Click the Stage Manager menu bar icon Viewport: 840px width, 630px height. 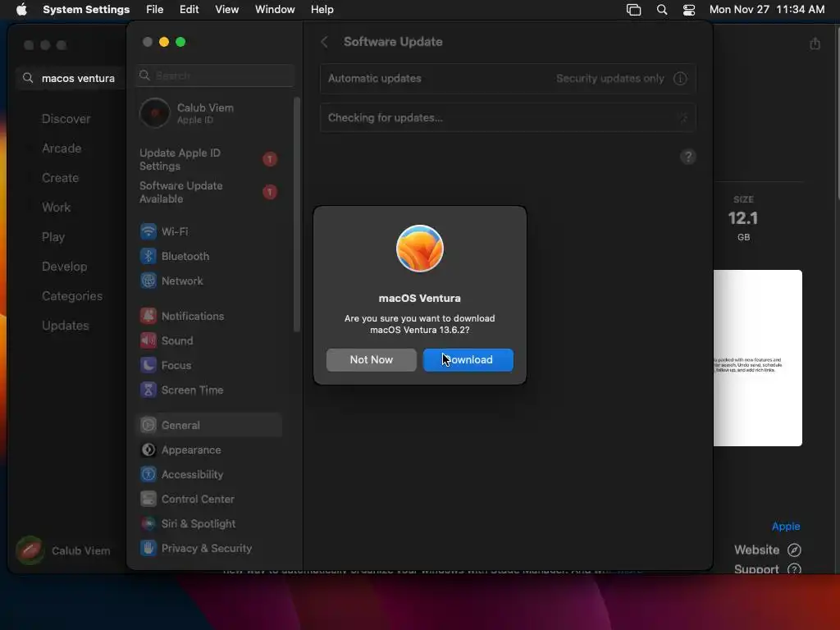pyautogui.click(x=634, y=9)
